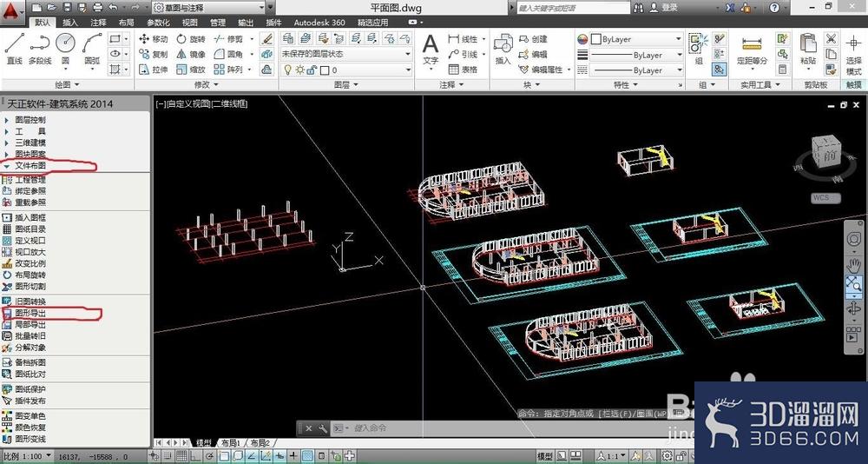The height and width of the screenshot is (464, 868).
Task: Toggle ortho mode in status bar
Action: 196,456
